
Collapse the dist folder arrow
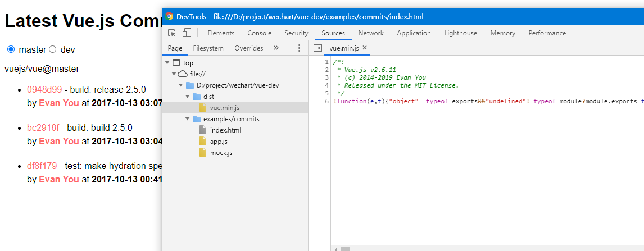tap(187, 97)
